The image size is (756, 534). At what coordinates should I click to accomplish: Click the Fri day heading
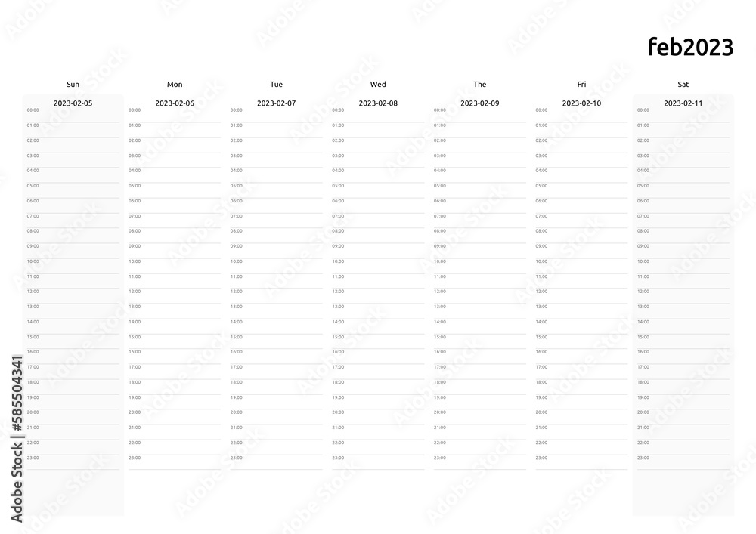(581, 85)
